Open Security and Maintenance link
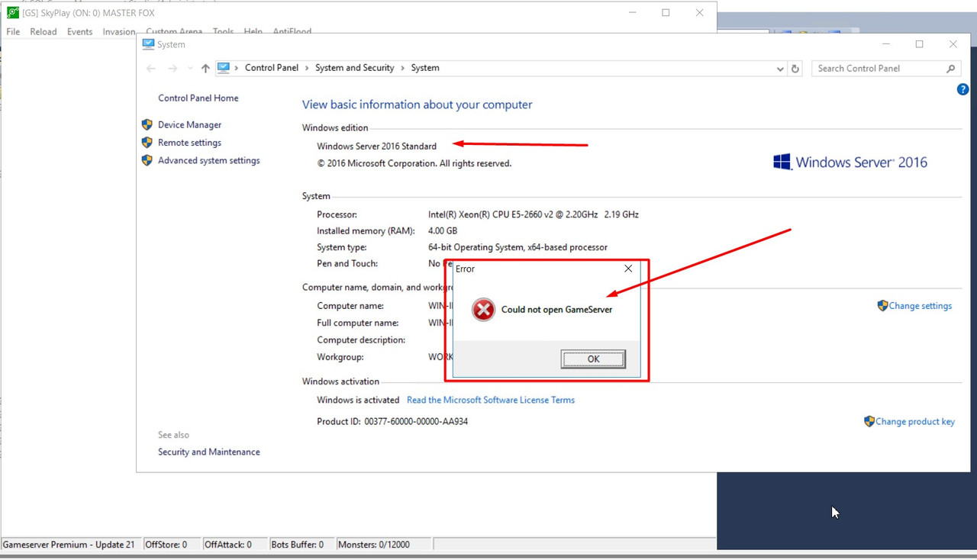This screenshot has width=977, height=560. (x=209, y=452)
